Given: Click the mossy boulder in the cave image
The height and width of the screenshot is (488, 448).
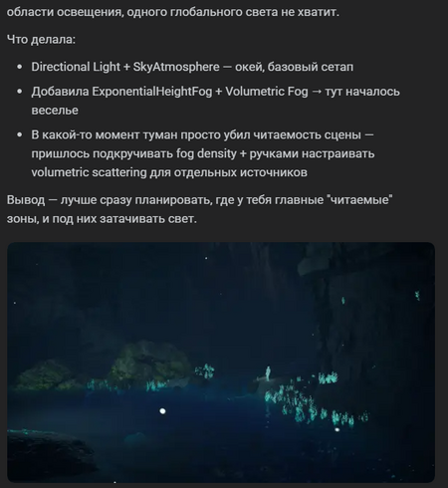Looking at the screenshot, I should tap(149, 363).
